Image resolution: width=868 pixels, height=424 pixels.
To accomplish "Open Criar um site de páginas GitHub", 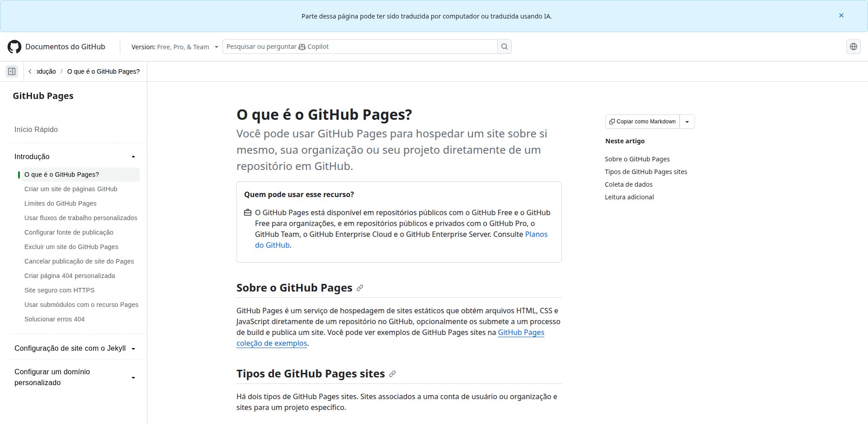I will pos(71,189).
